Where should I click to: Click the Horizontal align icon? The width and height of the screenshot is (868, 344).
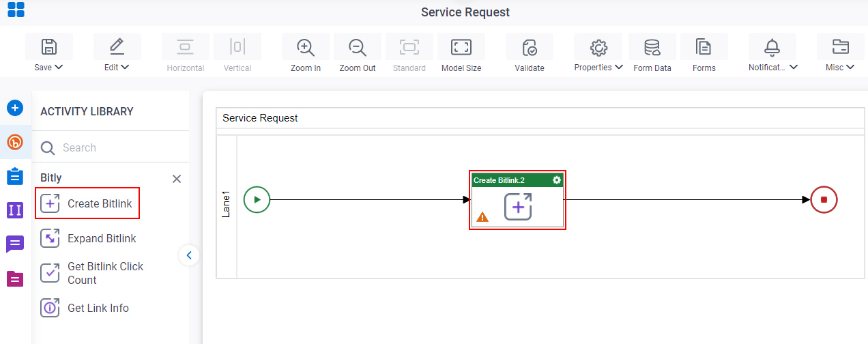tap(186, 46)
